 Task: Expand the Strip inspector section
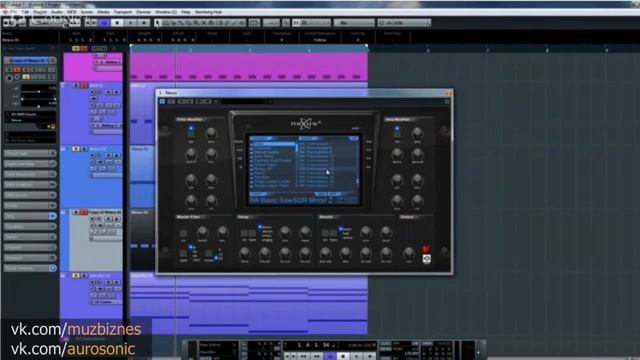pyautogui.click(x=29, y=216)
